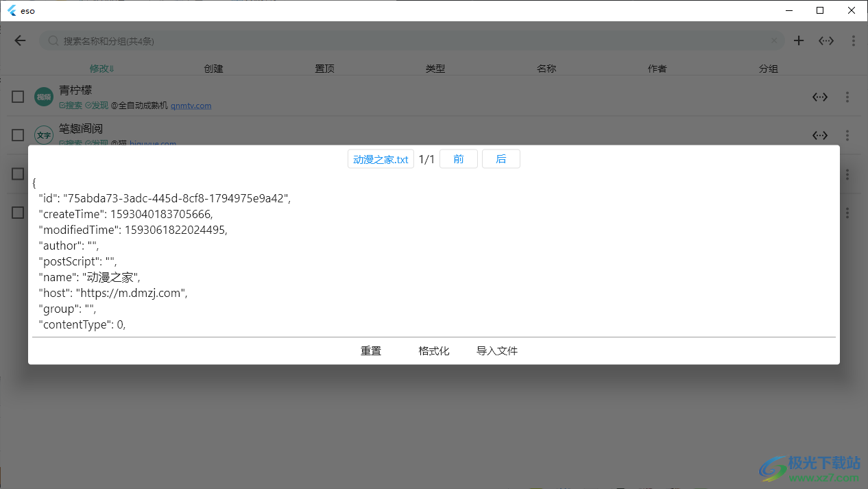Click the 搜索 tag under 青柠檬
The height and width of the screenshot is (489, 868).
pos(71,106)
